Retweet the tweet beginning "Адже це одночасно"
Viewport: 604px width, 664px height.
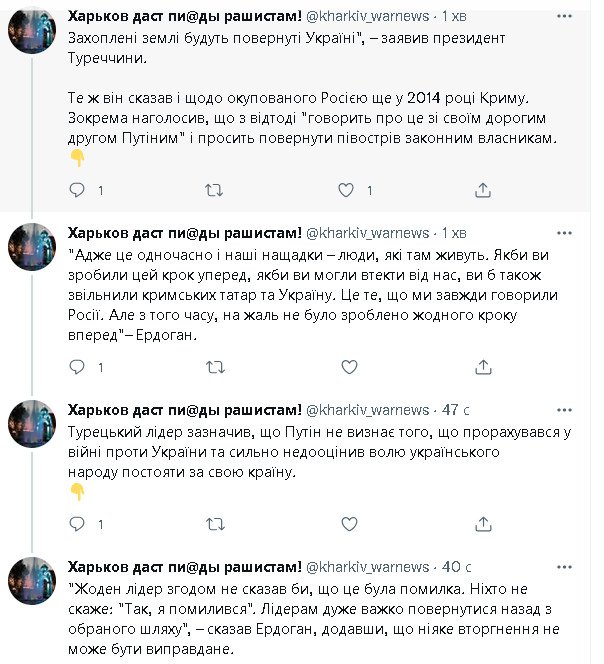click(213, 368)
